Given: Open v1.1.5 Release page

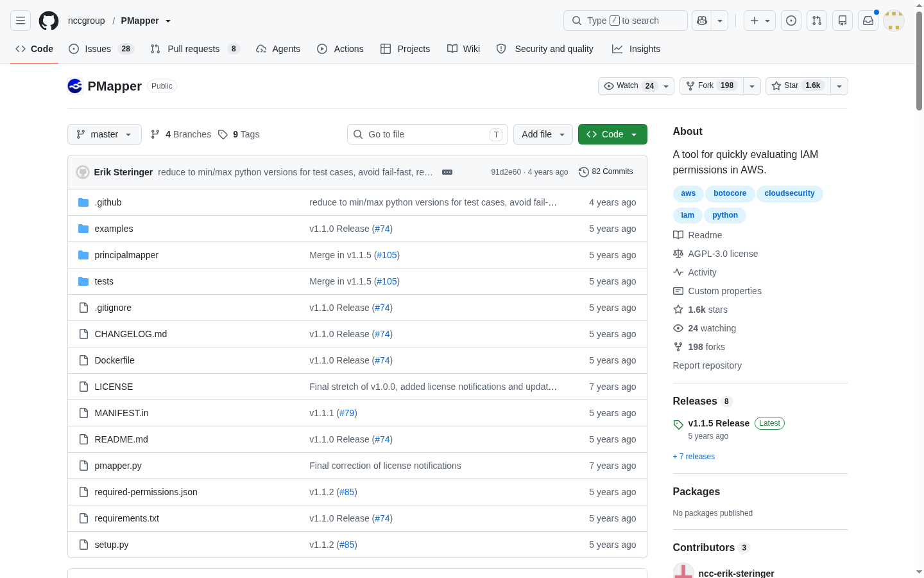Looking at the screenshot, I should 719,423.
